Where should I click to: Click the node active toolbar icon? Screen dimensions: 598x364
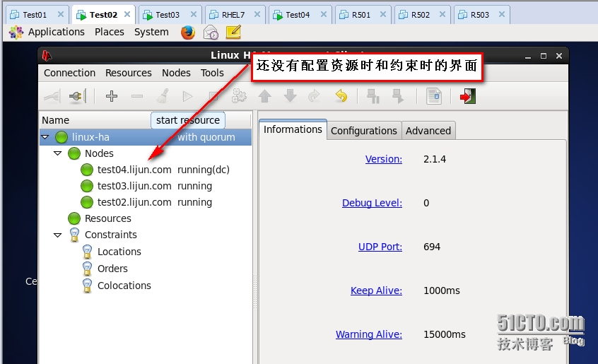[398, 96]
